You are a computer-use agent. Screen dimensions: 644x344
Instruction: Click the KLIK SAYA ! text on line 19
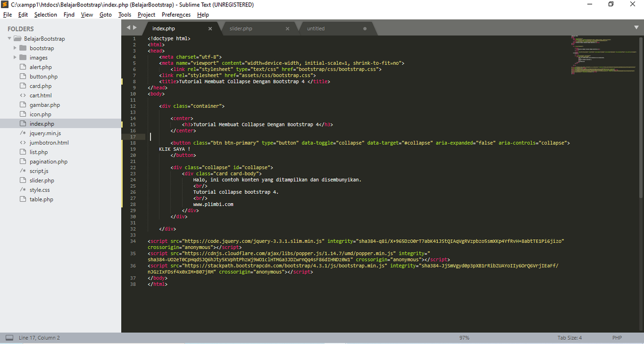pos(175,149)
